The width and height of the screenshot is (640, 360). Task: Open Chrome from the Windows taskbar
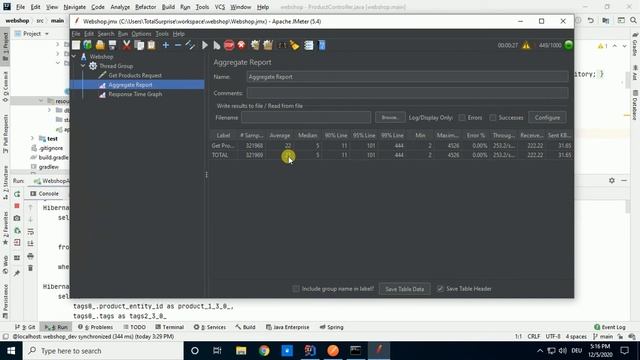264,351
